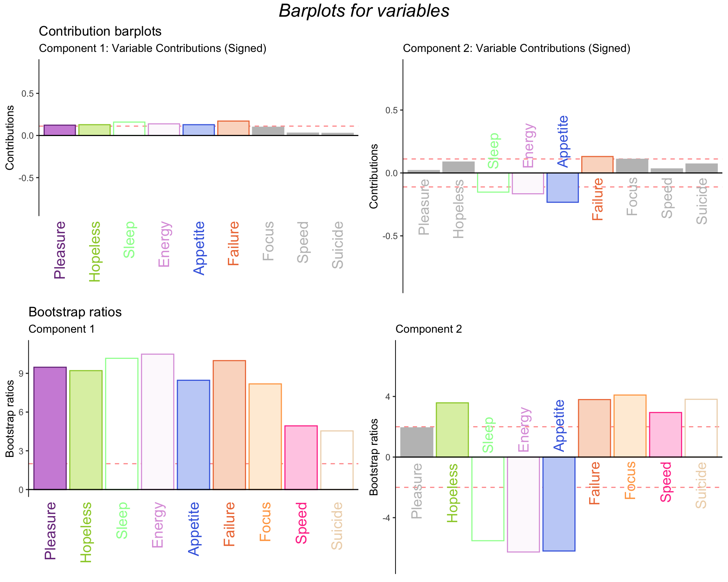Click the 'Contributions' y-axis title of Component 1

(10, 138)
